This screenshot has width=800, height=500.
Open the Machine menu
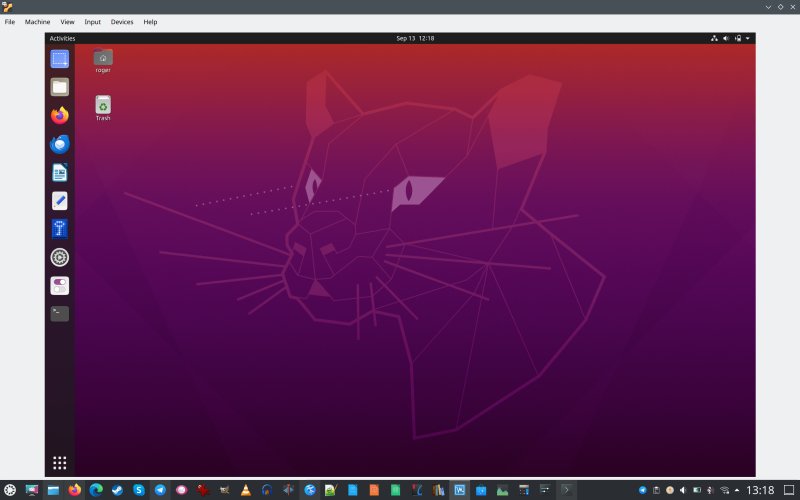[38, 21]
